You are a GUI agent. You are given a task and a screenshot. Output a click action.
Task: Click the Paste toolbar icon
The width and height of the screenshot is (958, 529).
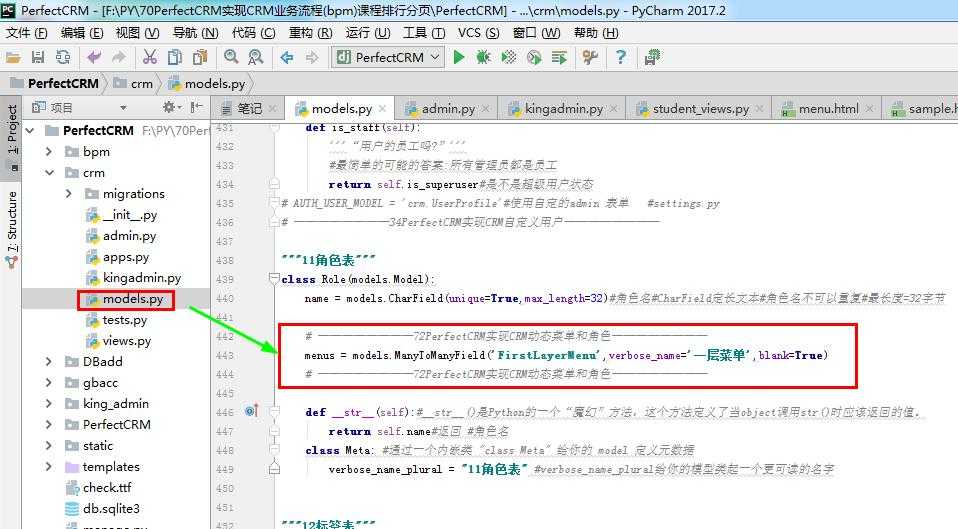(x=200, y=57)
